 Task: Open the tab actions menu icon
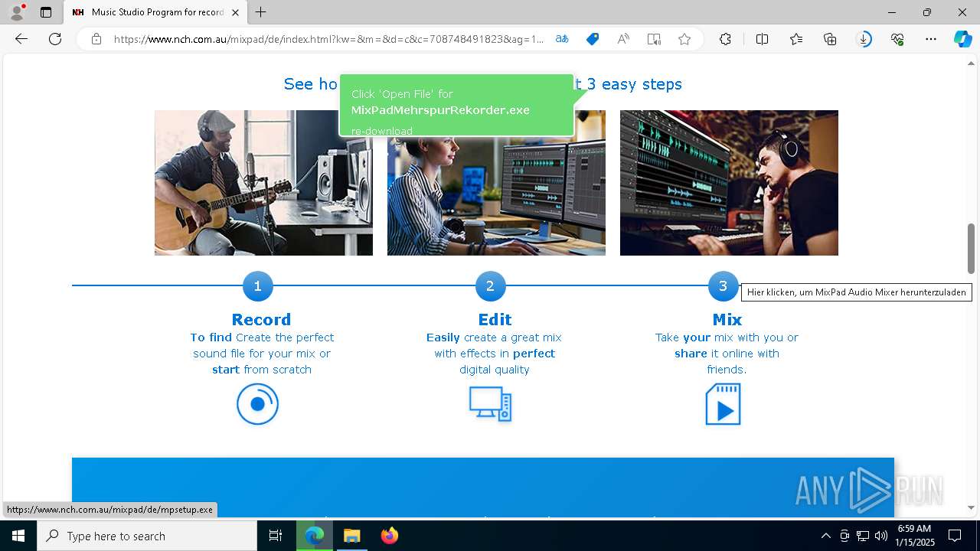click(x=46, y=12)
